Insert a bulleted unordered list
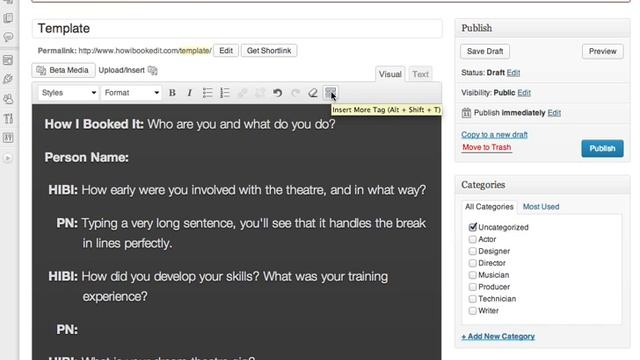This screenshot has width=640, height=360. (x=207, y=93)
